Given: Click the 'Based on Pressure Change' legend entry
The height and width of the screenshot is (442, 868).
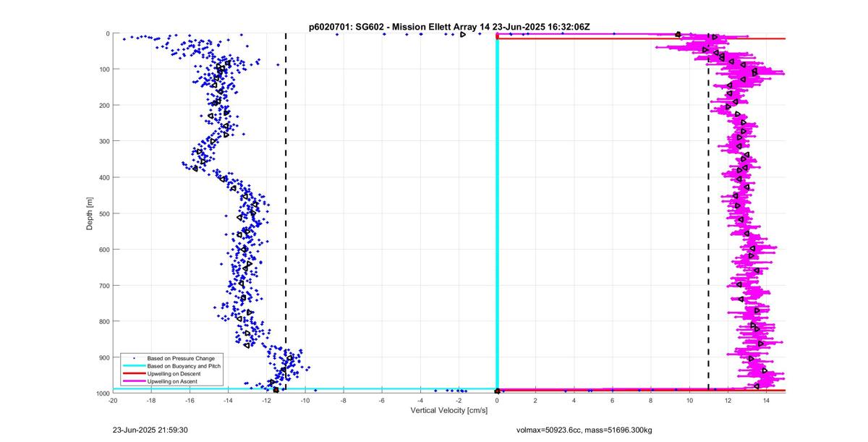Looking at the screenshot, I should 181,358.
